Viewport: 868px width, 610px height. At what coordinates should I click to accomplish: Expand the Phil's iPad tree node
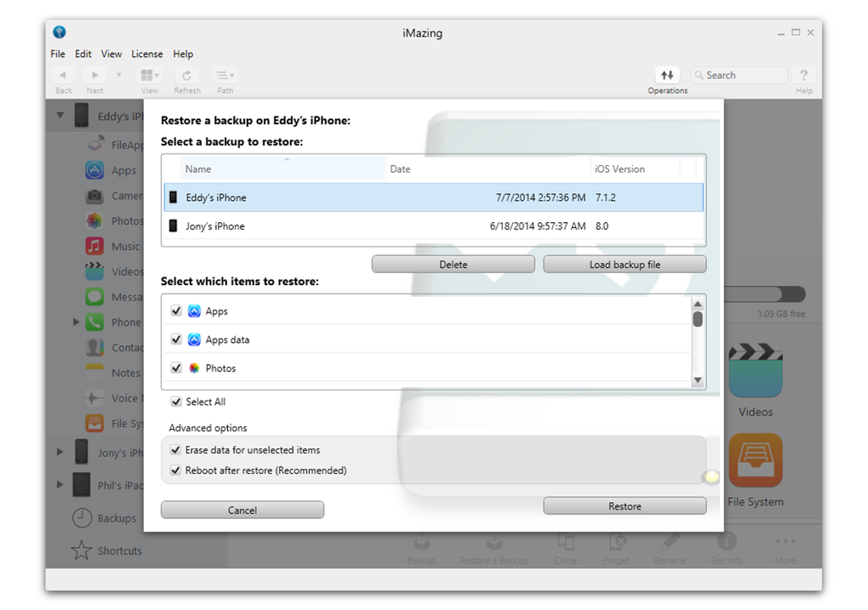60,484
